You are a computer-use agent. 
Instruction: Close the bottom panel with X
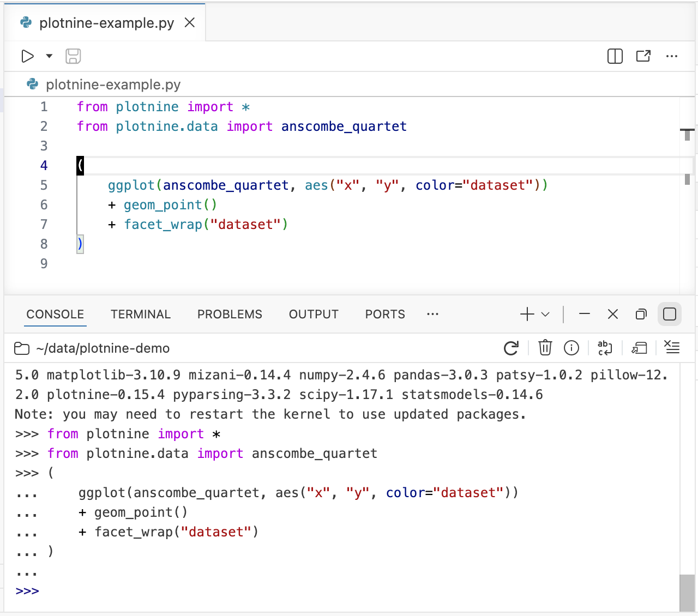point(613,314)
